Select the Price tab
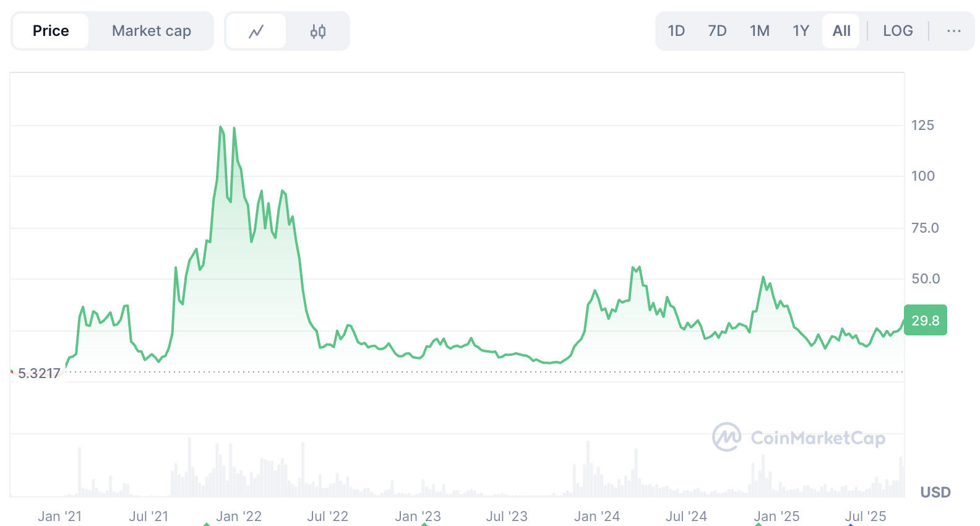This screenshot has height=526, width=980. point(51,31)
